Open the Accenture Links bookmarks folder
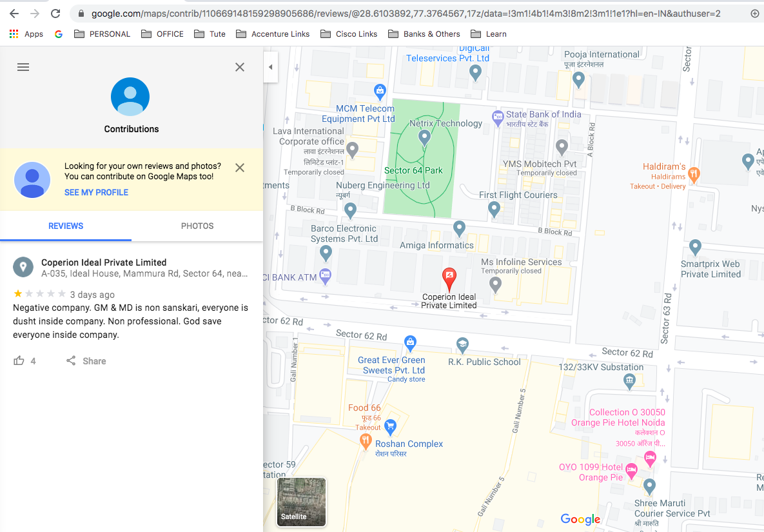Image resolution: width=764 pixels, height=532 pixels. [273, 34]
